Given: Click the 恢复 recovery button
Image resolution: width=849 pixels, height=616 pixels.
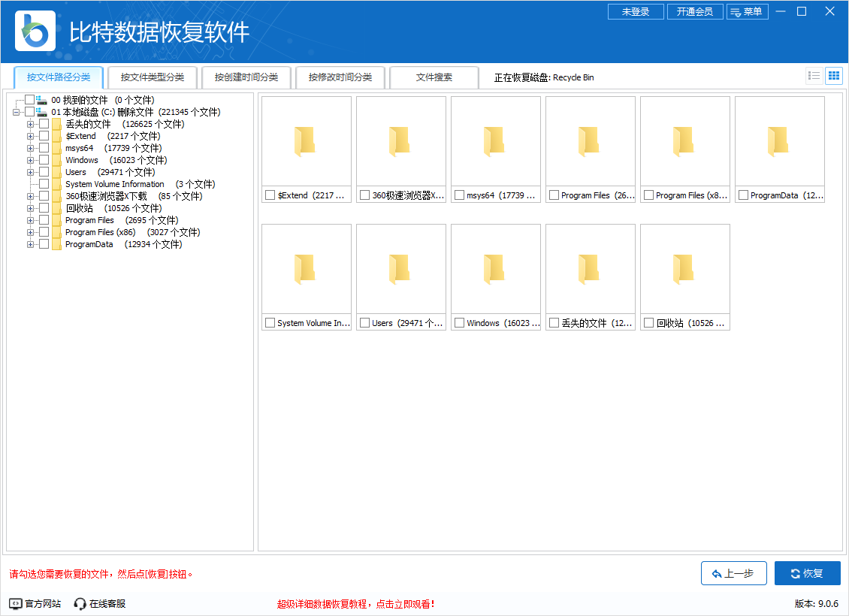Looking at the screenshot, I should pyautogui.click(x=807, y=572).
